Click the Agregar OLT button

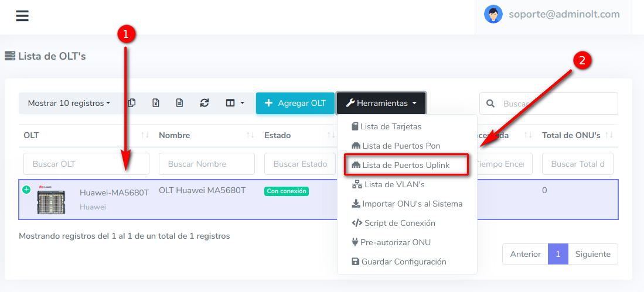(295, 103)
